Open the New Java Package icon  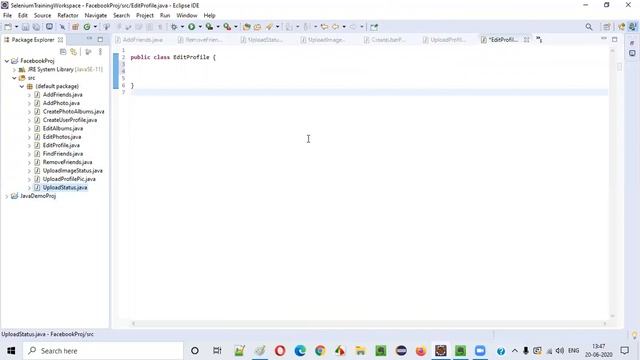(75, 27)
